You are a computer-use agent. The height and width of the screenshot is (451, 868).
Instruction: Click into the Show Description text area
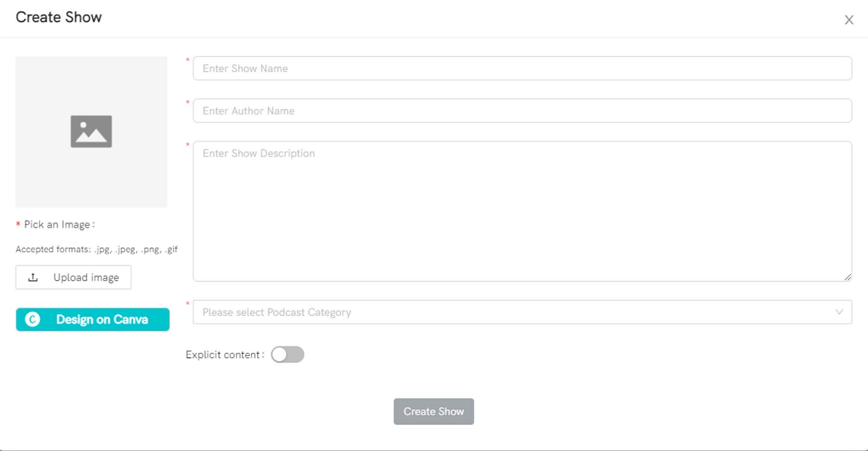[x=522, y=211]
